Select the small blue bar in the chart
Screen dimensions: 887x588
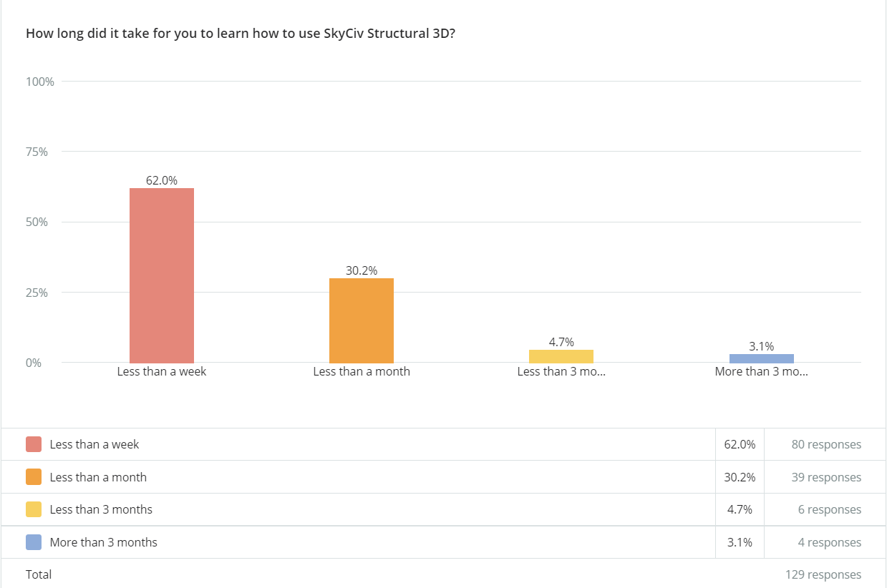[762, 358]
